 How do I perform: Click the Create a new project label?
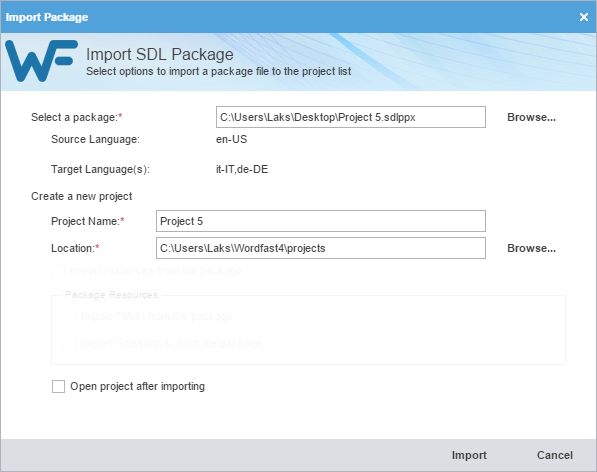pos(81,196)
